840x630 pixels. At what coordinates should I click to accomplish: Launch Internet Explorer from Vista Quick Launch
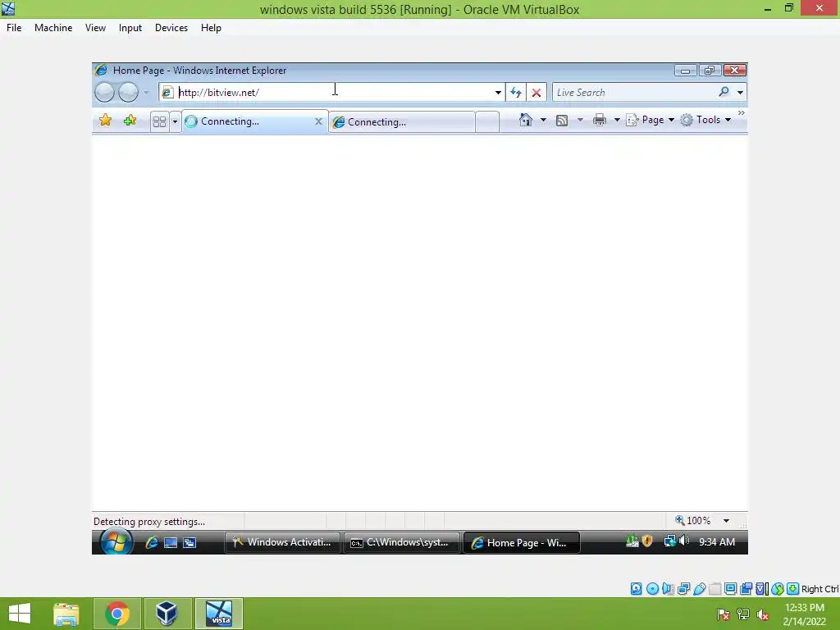(x=152, y=542)
